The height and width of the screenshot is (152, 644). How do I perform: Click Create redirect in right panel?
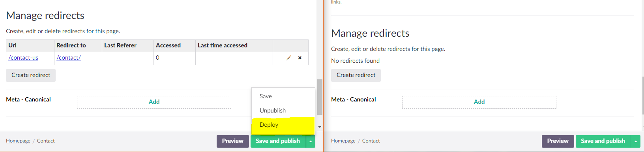(356, 75)
